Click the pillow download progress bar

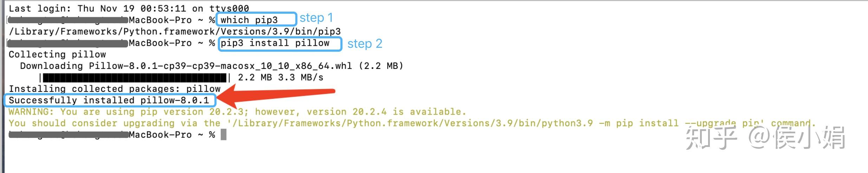click(x=135, y=77)
